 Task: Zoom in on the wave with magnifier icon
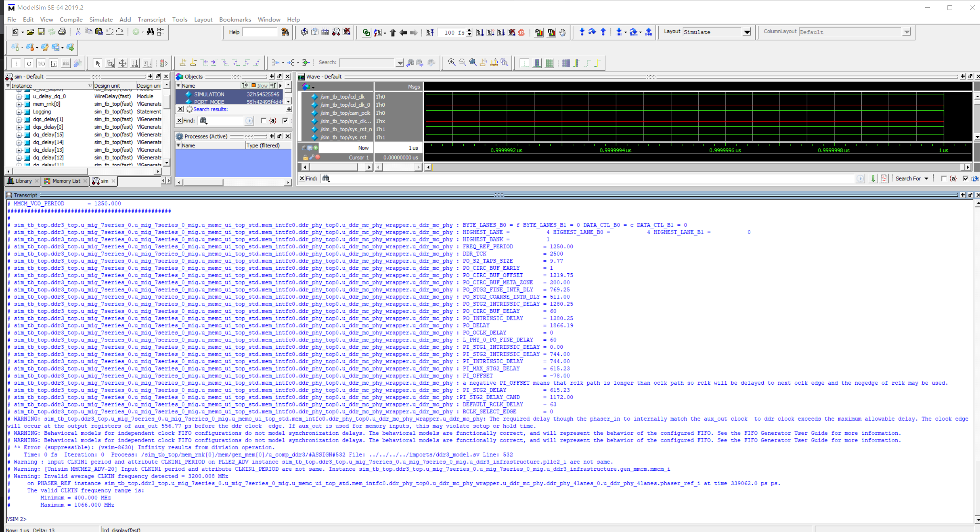click(x=451, y=63)
